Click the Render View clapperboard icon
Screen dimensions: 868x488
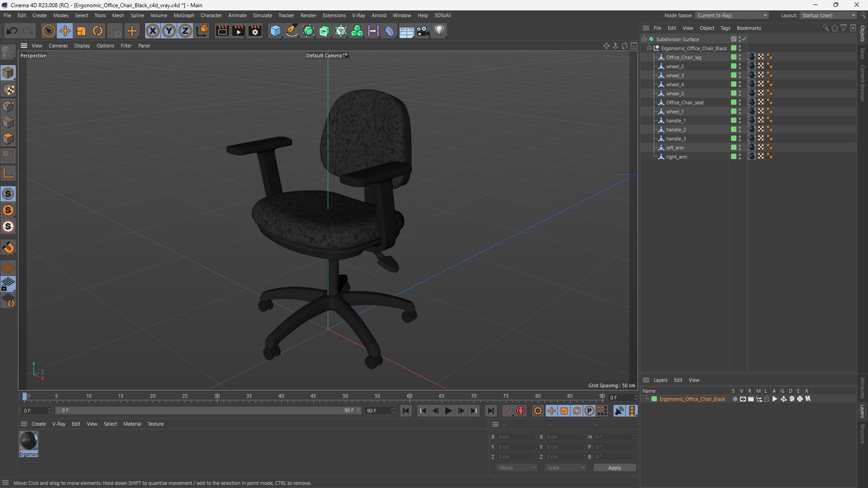[222, 31]
